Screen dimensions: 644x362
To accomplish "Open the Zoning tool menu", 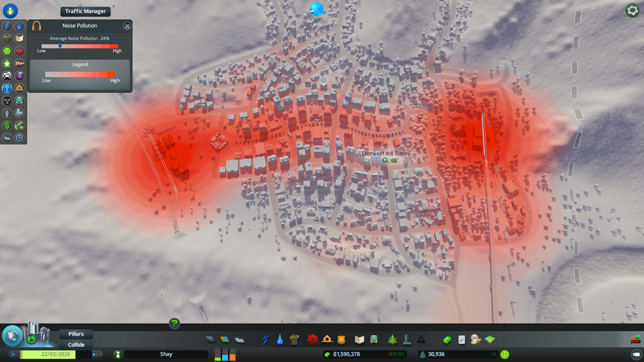I will pyautogui.click(x=225, y=339).
